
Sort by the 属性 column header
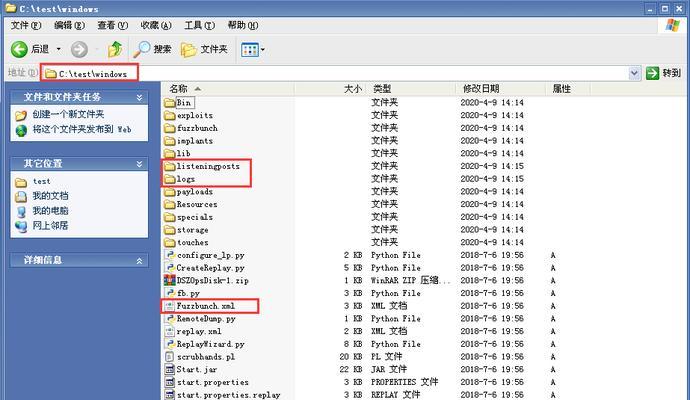pyautogui.click(x=568, y=89)
